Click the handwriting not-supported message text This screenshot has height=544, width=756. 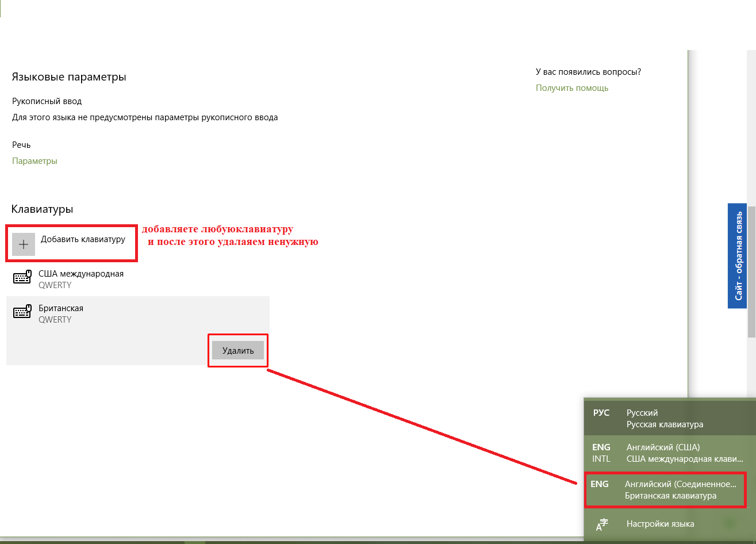click(x=145, y=117)
